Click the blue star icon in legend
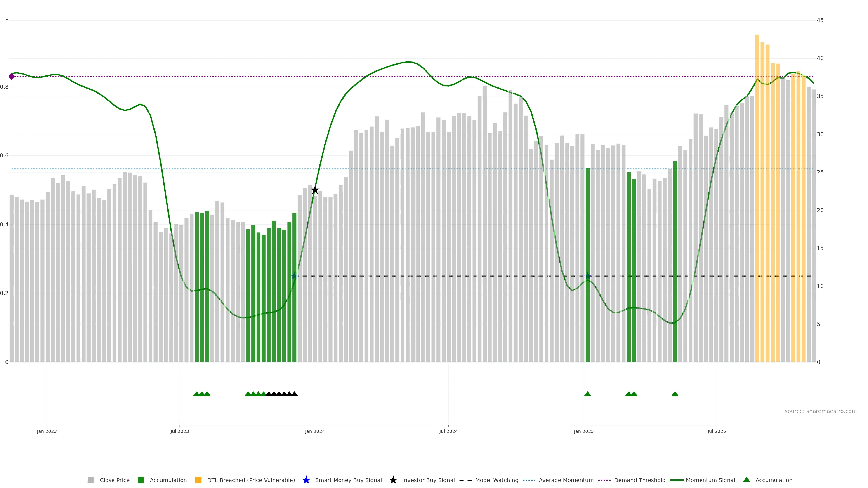This screenshot has height=488, width=868. 306,480
